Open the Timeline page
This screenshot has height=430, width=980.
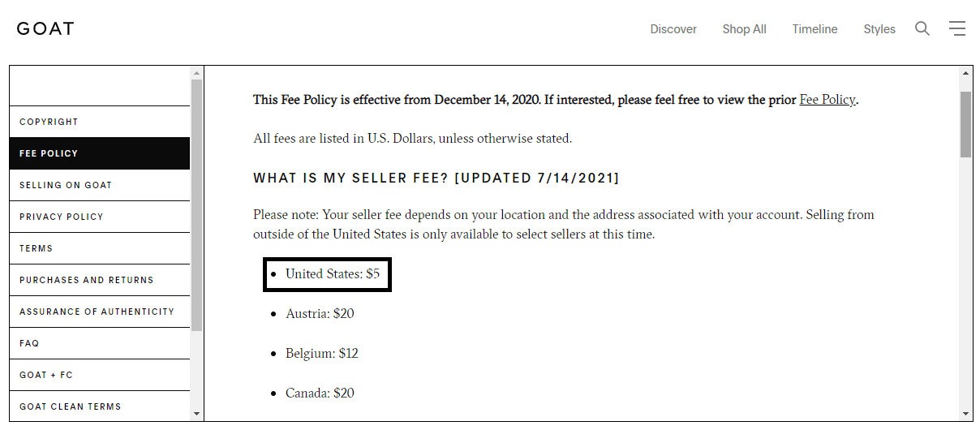tap(815, 29)
